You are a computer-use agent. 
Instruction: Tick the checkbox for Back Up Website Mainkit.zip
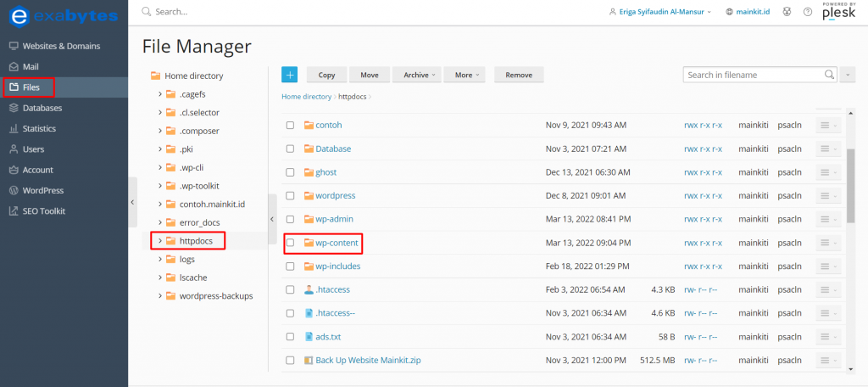pyautogui.click(x=290, y=361)
